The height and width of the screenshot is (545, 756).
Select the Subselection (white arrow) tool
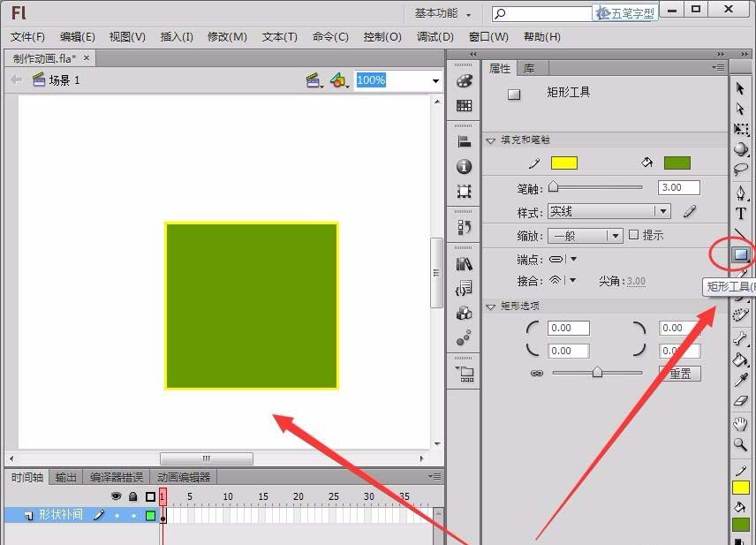click(x=740, y=109)
